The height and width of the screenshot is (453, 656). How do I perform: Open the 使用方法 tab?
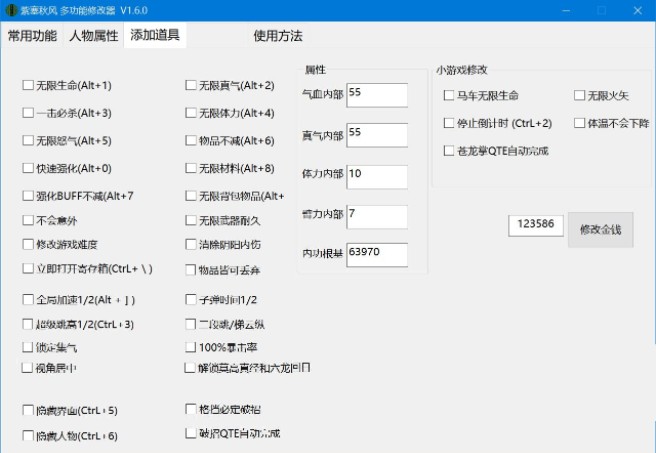[x=278, y=36]
